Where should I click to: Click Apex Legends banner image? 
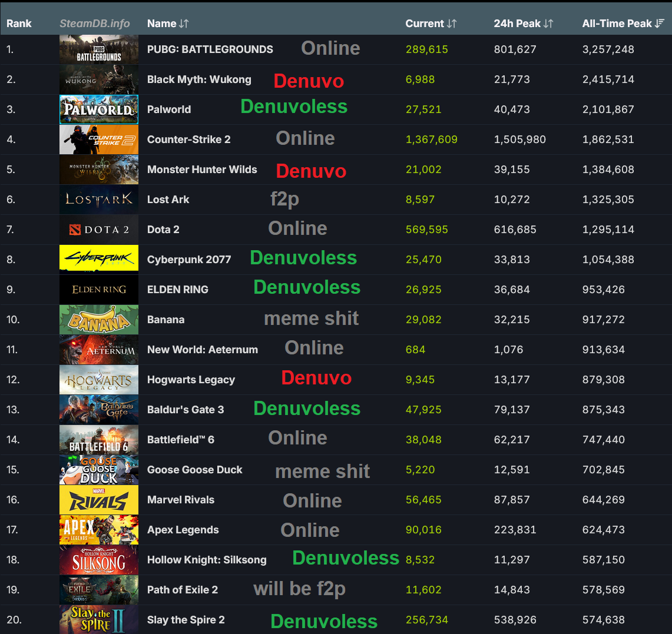coord(99,529)
